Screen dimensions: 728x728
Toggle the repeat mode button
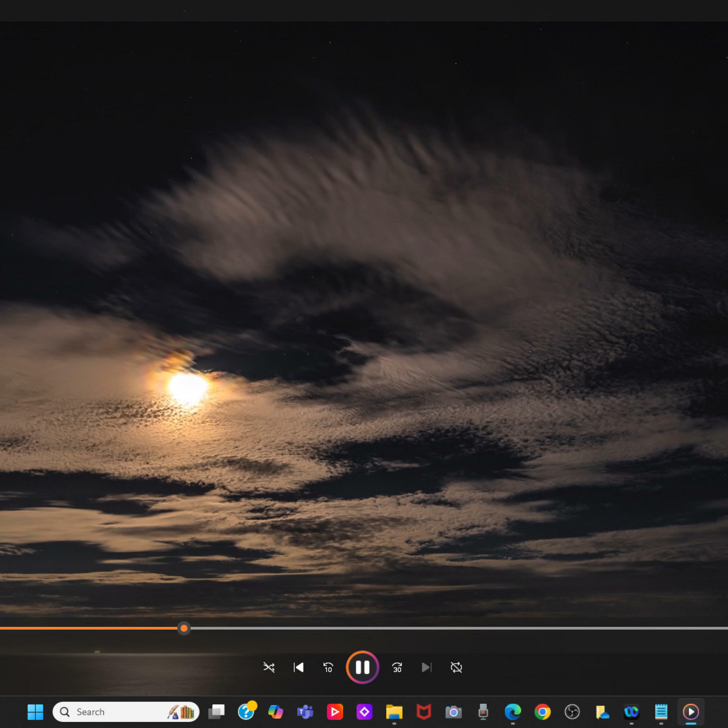[456, 667]
